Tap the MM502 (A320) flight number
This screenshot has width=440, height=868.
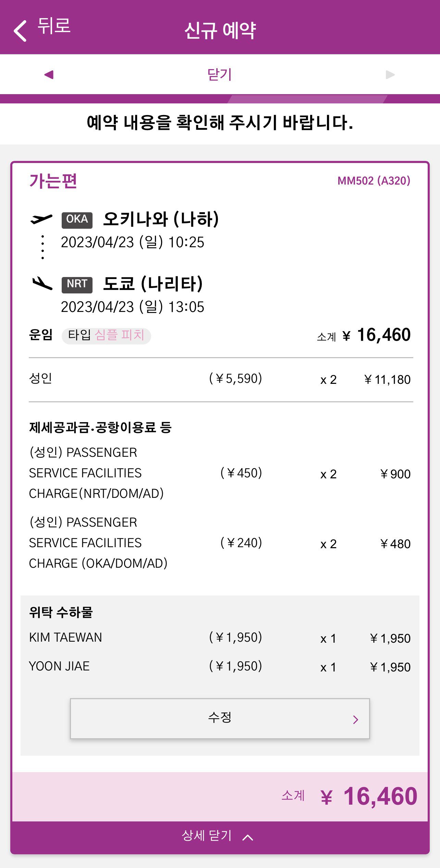tap(374, 181)
